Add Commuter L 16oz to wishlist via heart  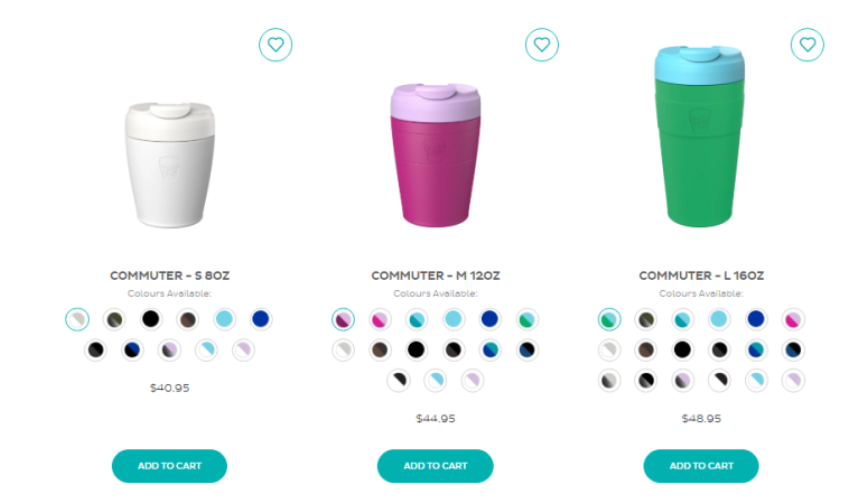point(807,45)
